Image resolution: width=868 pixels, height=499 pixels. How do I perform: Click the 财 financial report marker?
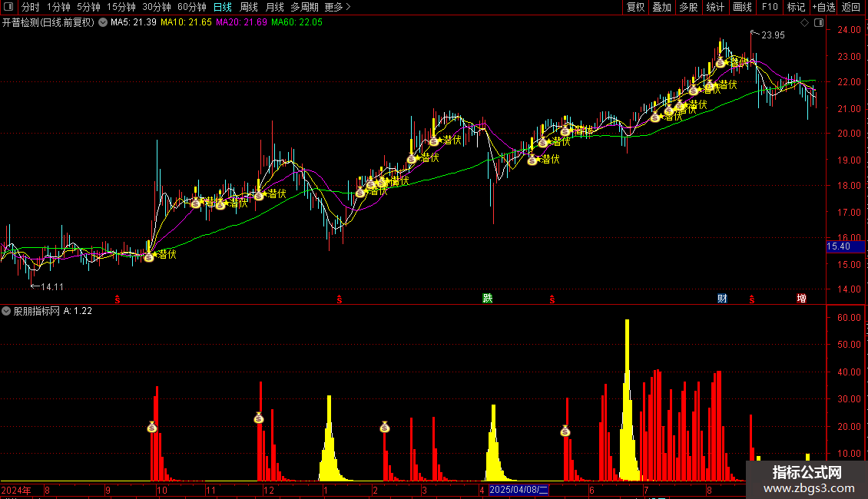click(722, 298)
